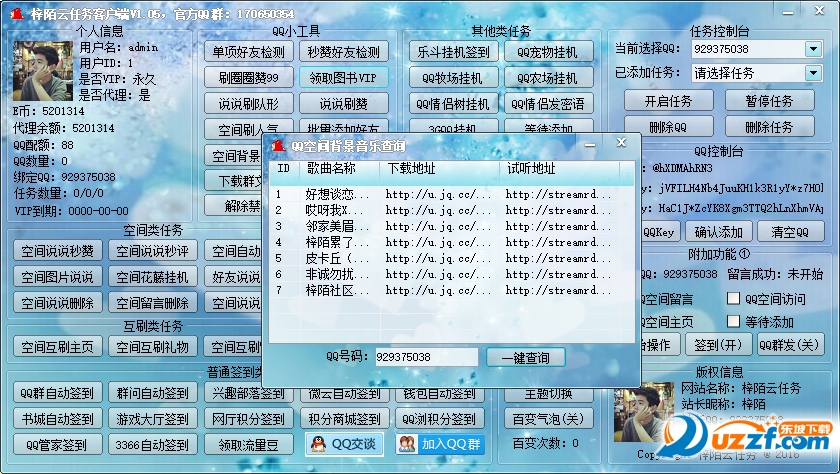Click 领取图书VIP button
This screenshot has width=840, height=474.
click(x=344, y=78)
